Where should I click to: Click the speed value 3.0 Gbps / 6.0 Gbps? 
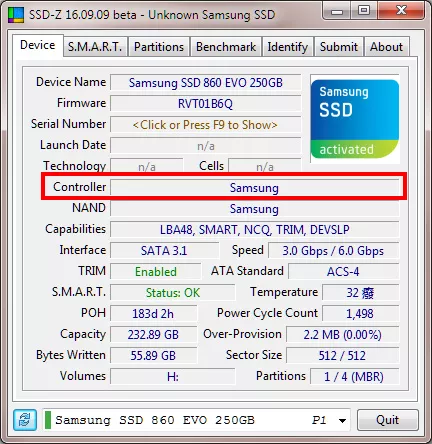[x=333, y=251]
